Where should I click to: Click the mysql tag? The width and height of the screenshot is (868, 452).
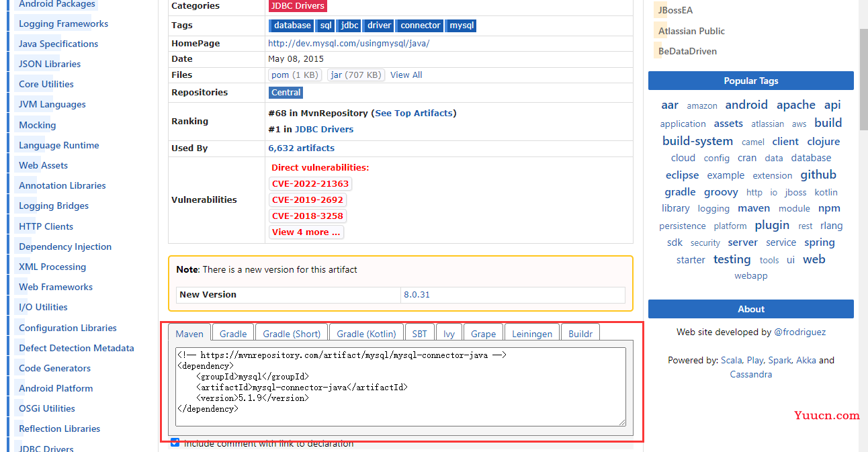pyautogui.click(x=462, y=26)
